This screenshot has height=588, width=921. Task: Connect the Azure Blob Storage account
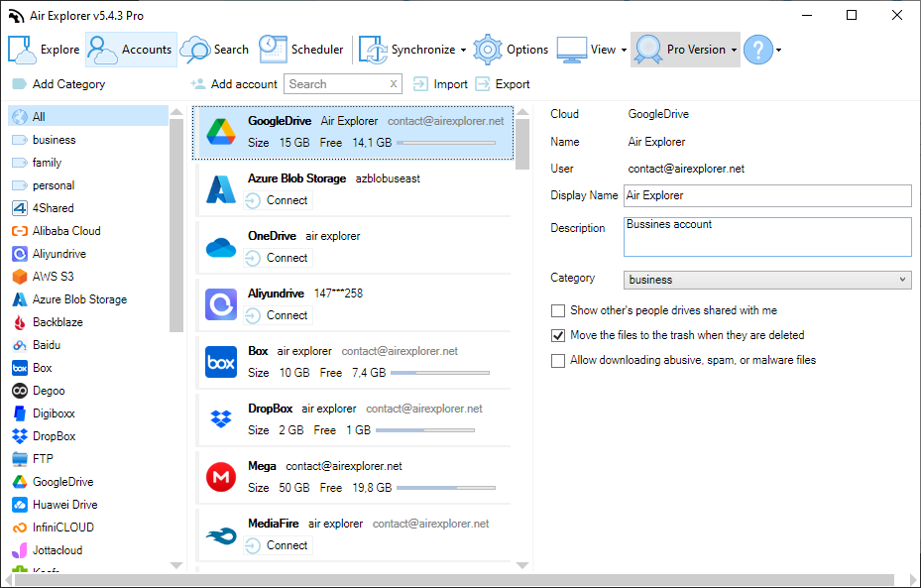point(279,200)
